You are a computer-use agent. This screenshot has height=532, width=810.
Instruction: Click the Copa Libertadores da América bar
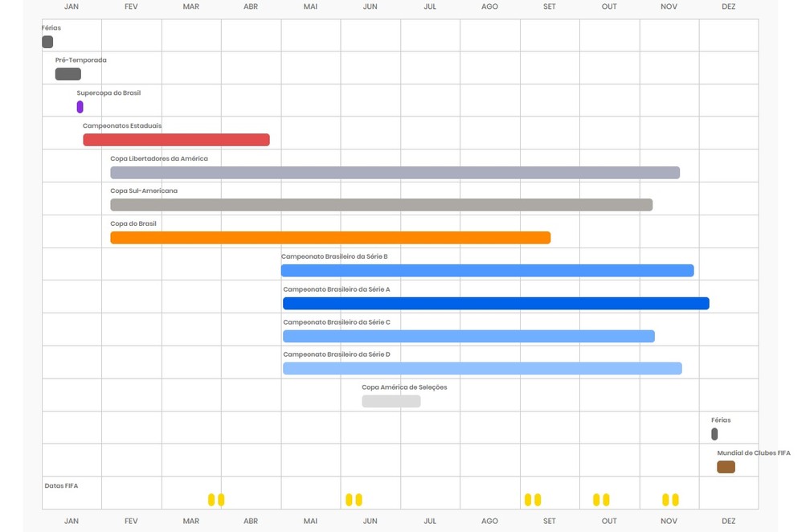[395, 173]
